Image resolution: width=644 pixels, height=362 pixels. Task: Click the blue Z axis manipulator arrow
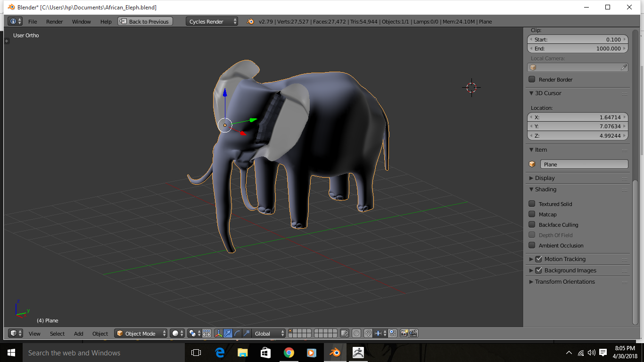225,92
